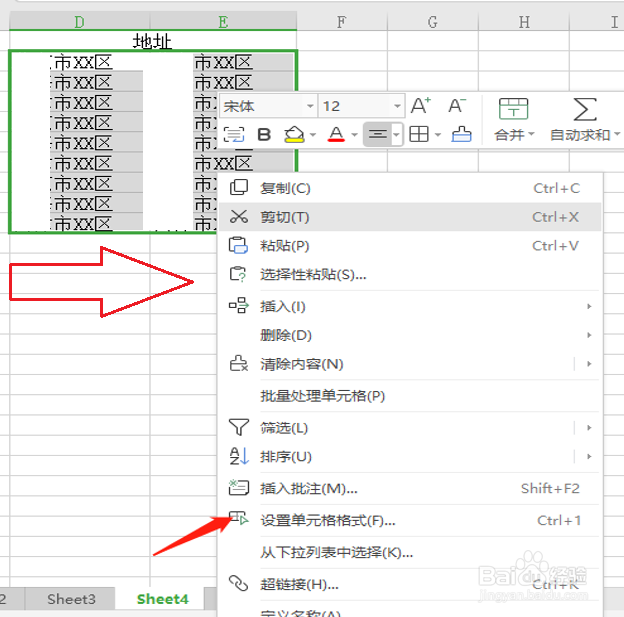
Task: Select column G header
Action: point(433,21)
